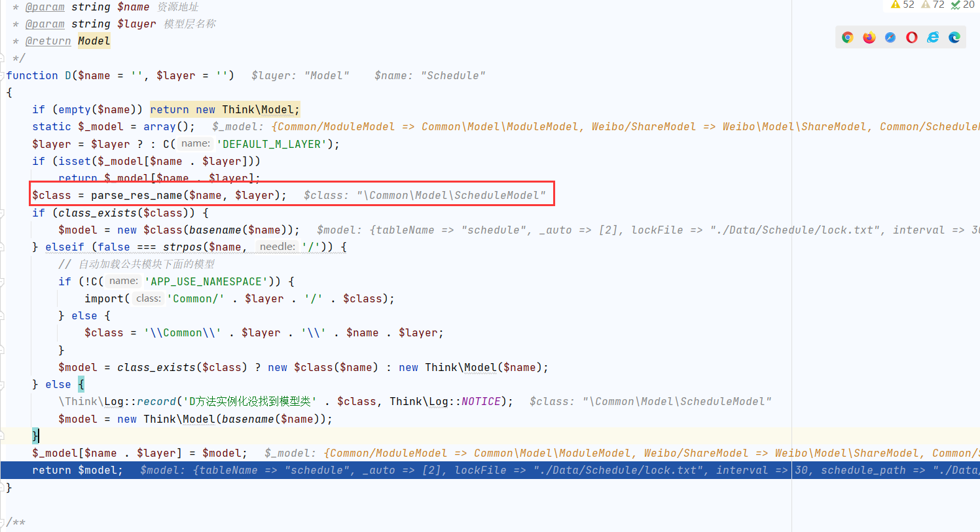Click the @return tag in the docblock
The width and height of the screenshot is (980, 532).
(48, 41)
